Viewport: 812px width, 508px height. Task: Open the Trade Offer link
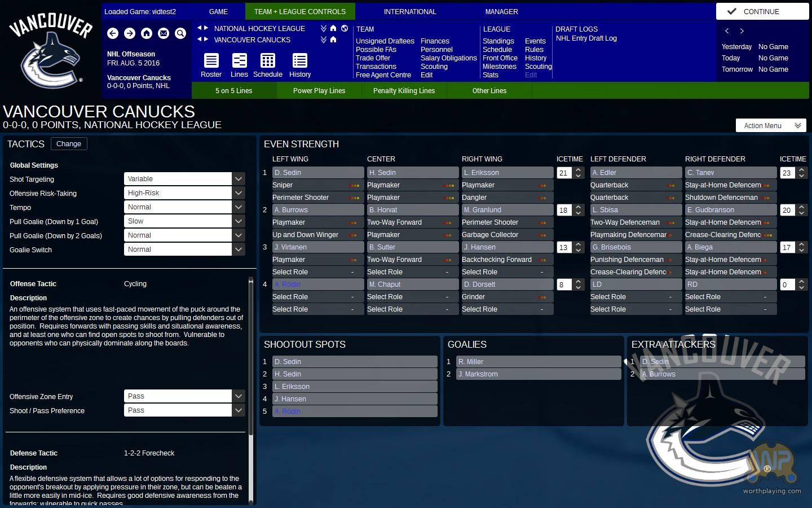click(x=373, y=58)
